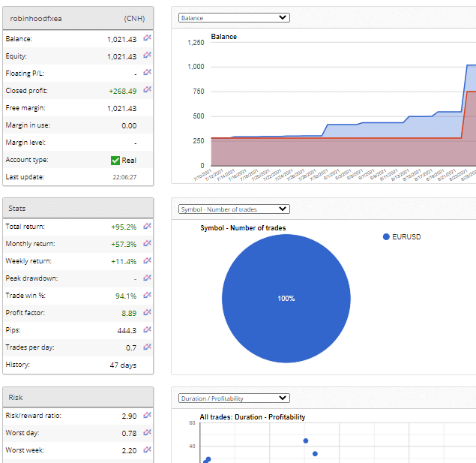Click the Risk panel header
476x463 pixels.
78,397
